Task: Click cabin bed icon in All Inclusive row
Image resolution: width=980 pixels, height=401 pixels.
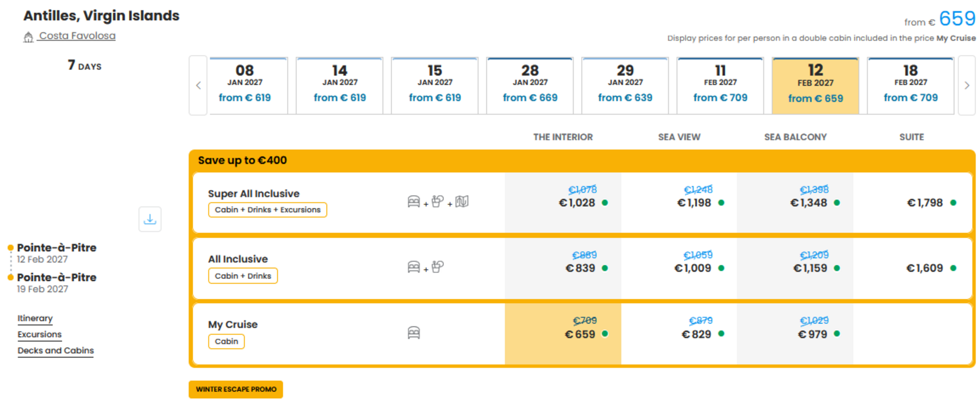Action: (x=414, y=267)
